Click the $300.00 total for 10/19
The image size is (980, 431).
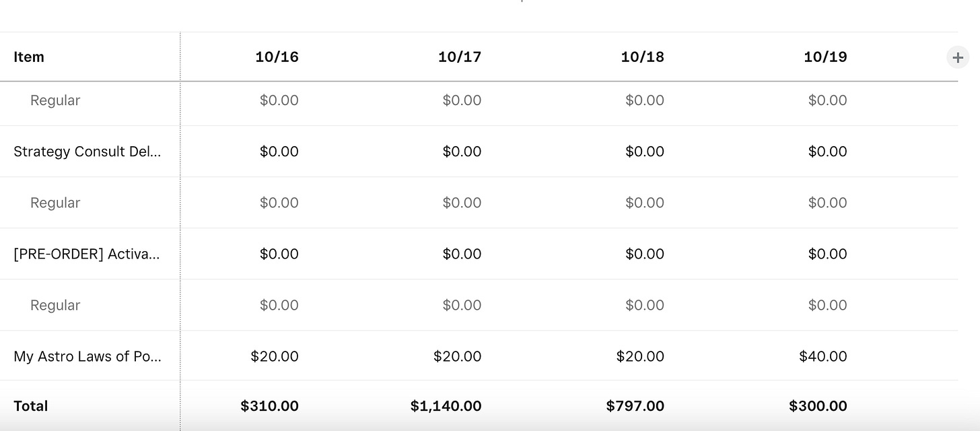[818, 406]
